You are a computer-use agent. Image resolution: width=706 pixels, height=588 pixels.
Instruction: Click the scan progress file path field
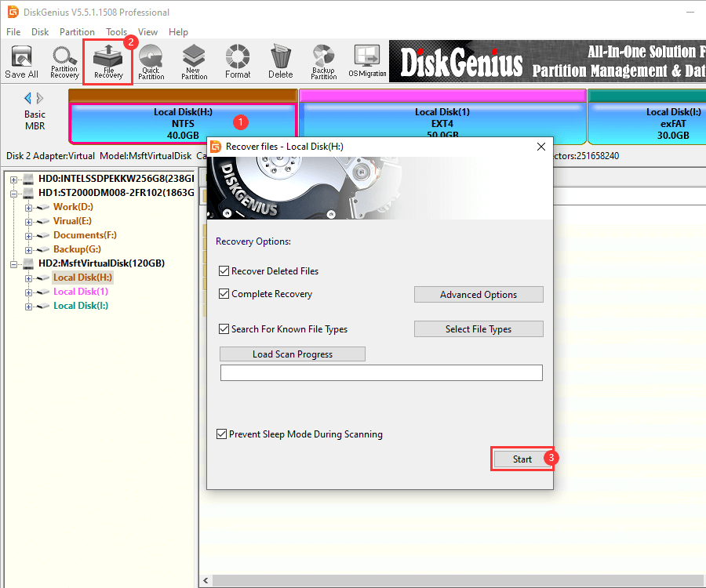tap(381, 373)
